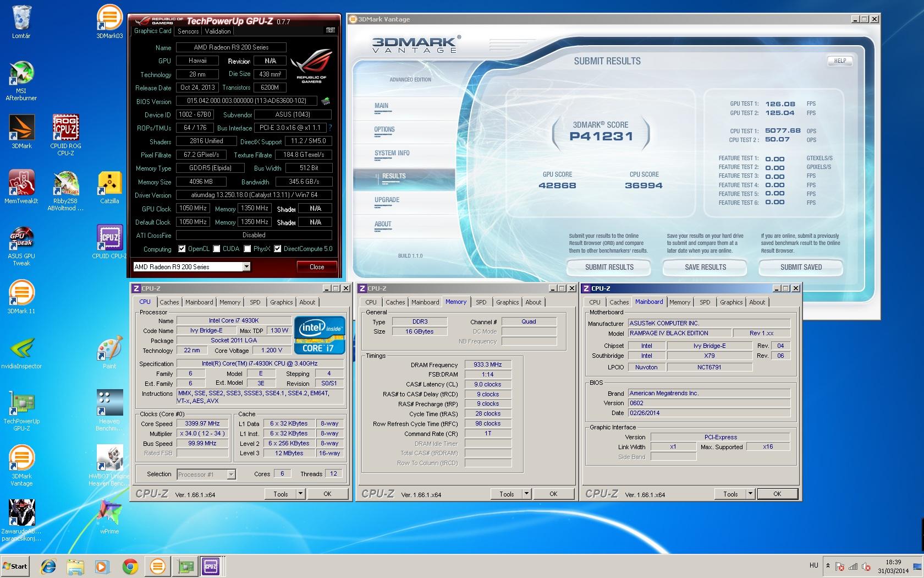The width and height of the screenshot is (924, 578).
Task: Click the Tools button in CPU-Z processor window
Action: pos(280,494)
